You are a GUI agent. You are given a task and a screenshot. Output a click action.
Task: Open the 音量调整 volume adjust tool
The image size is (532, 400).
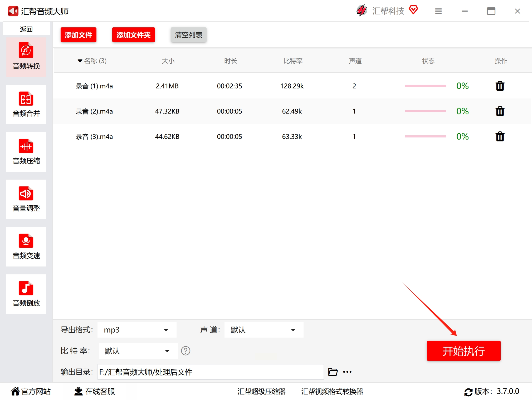pyautogui.click(x=26, y=199)
